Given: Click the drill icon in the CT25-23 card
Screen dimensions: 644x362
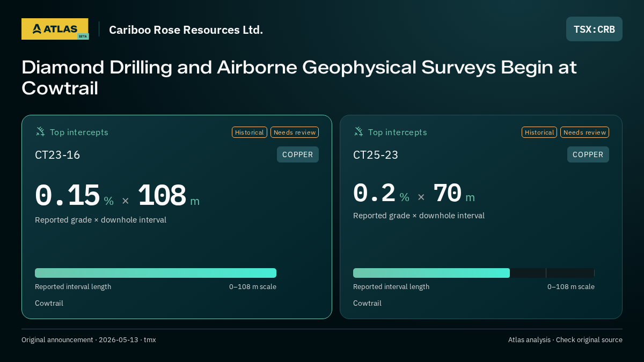Looking at the screenshot, I should coord(358,131).
